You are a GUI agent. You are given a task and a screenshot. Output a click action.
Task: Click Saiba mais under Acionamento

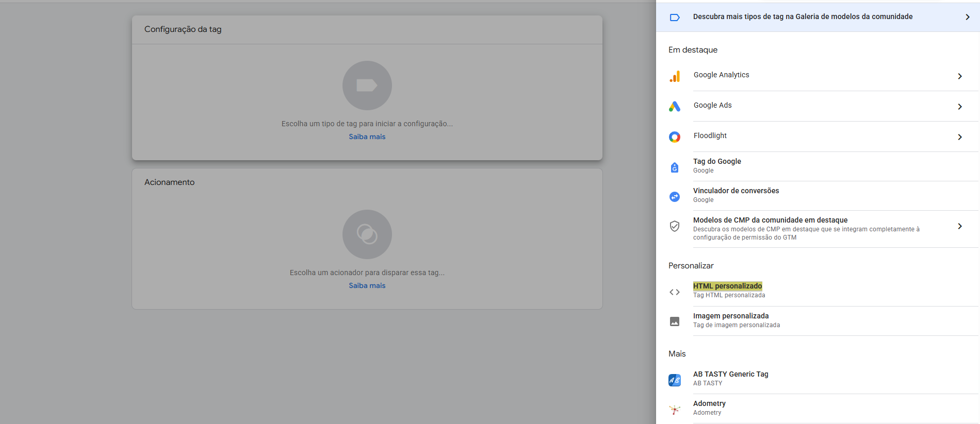tap(367, 286)
